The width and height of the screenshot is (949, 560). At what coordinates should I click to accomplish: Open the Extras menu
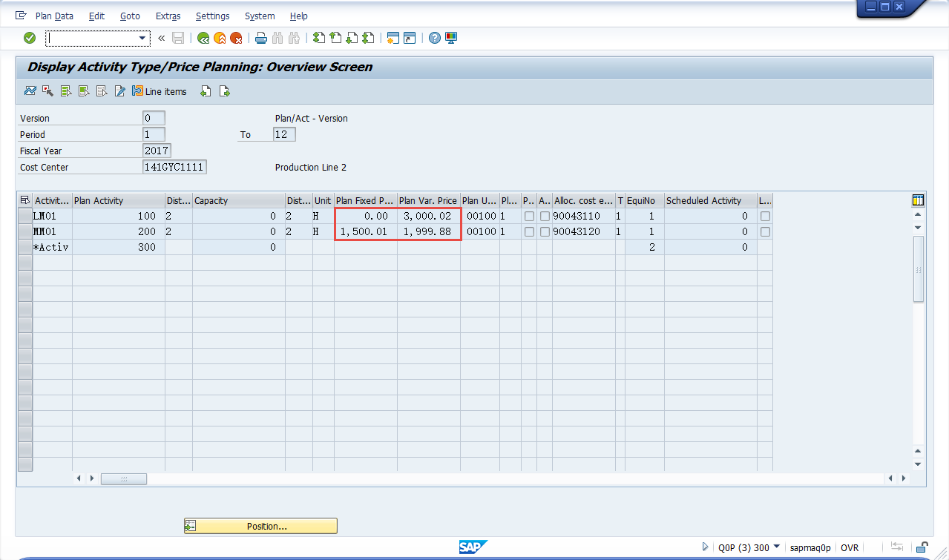[168, 16]
